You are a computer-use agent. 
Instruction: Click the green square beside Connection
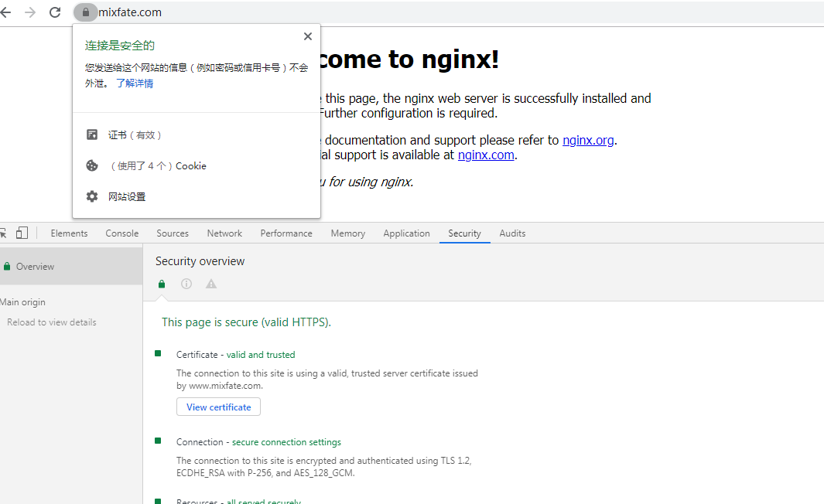tap(158, 441)
